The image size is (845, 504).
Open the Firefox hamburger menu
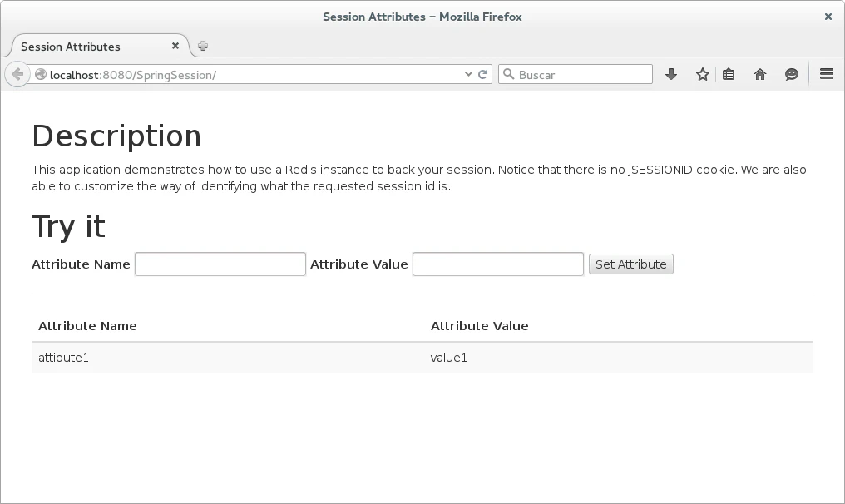coord(827,74)
